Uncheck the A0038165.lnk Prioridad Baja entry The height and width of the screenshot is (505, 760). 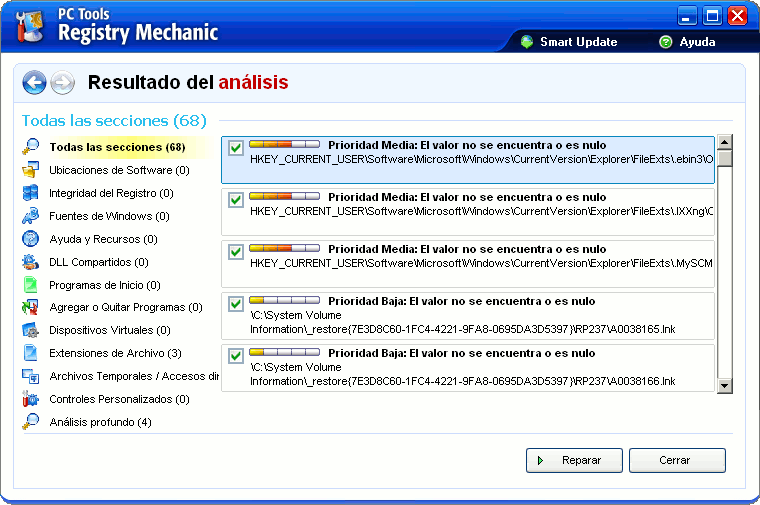click(x=236, y=304)
